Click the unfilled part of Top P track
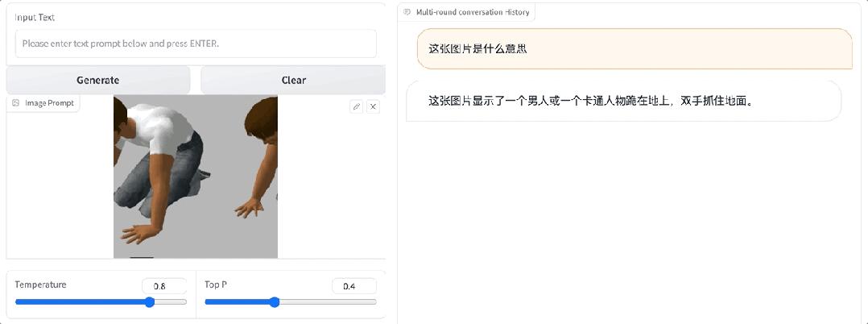Image resolution: width=868 pixels, height=324 pixels. [328, 302]
